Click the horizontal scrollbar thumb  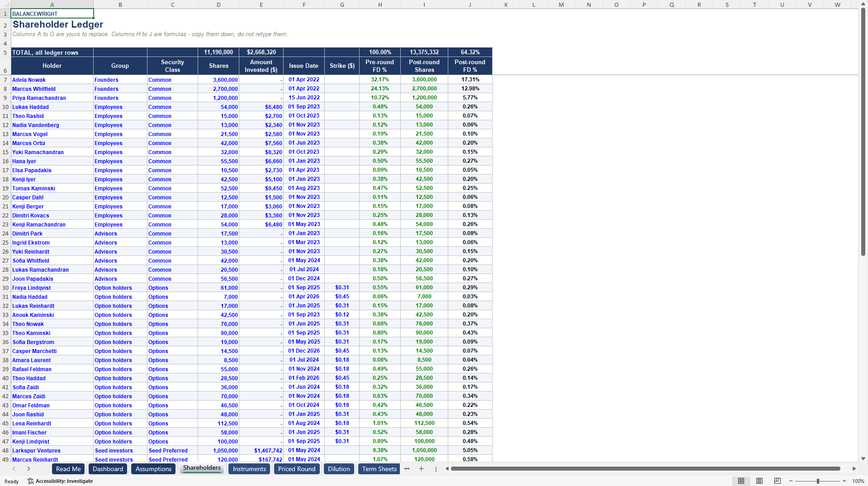coord(645,469)
